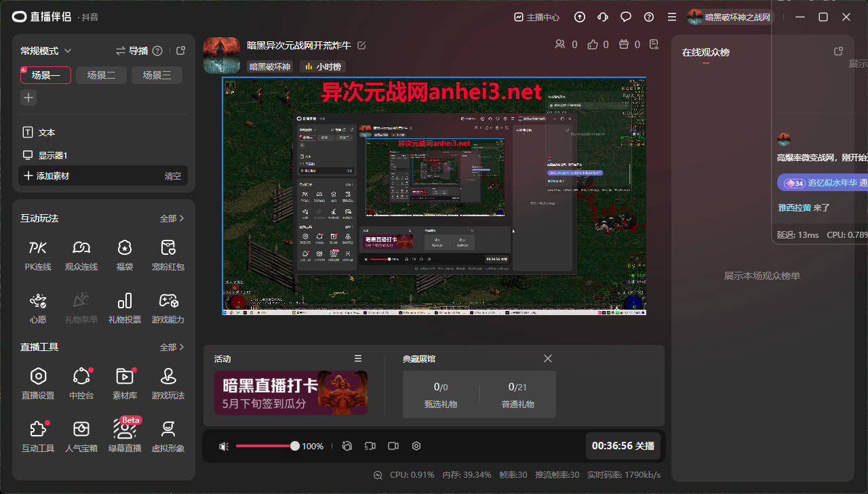Pop out the scene panel window icon
Image resolution: width=868 pixels, height=494 pixels.
[x=180, y=51]
